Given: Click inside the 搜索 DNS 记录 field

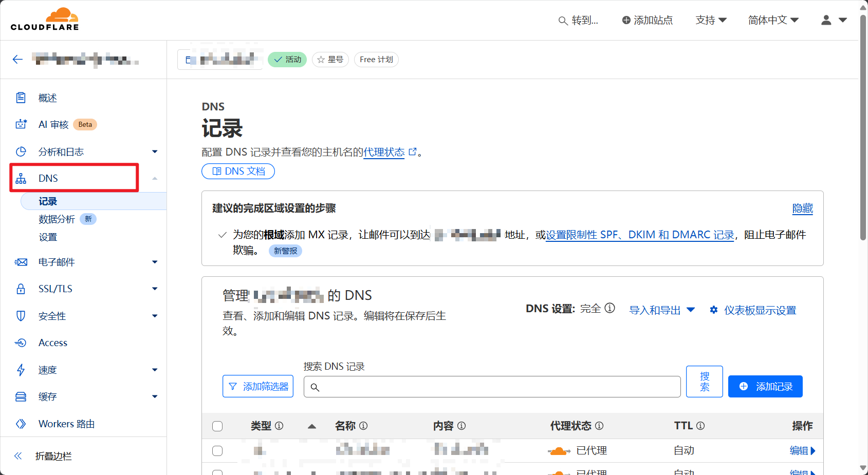Looking at the screenshot, I should pyautogui.click(x=491, y=386).
